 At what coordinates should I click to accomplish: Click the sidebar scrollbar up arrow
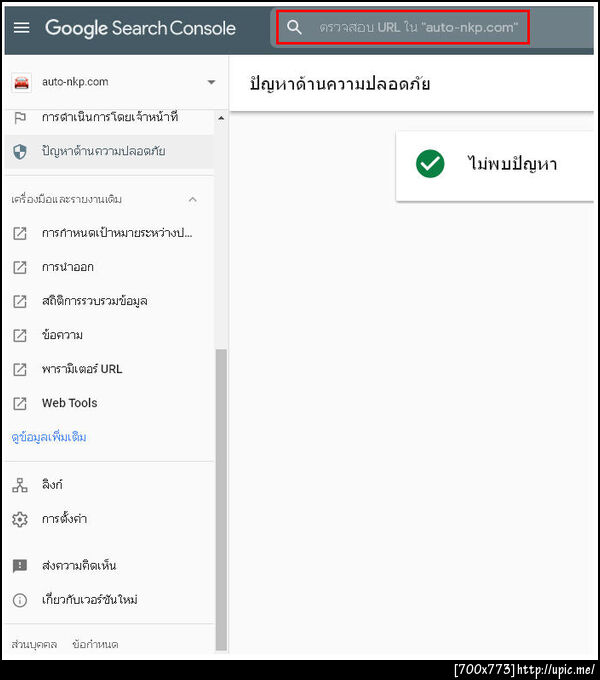pos(221,118)
